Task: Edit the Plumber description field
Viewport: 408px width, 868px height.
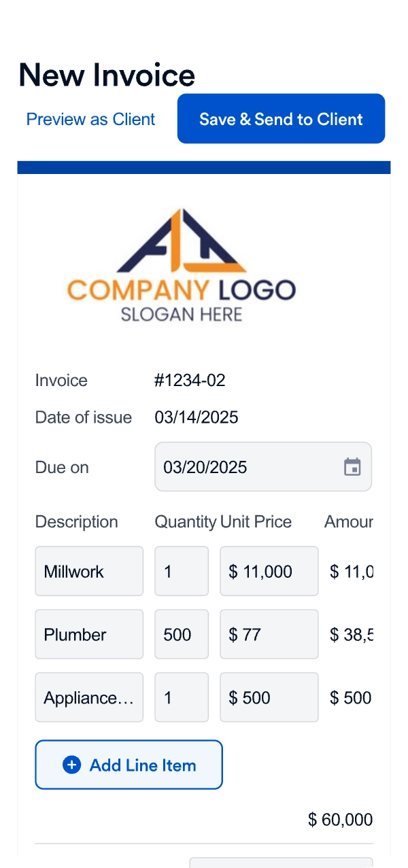Action: pos(89,634)
